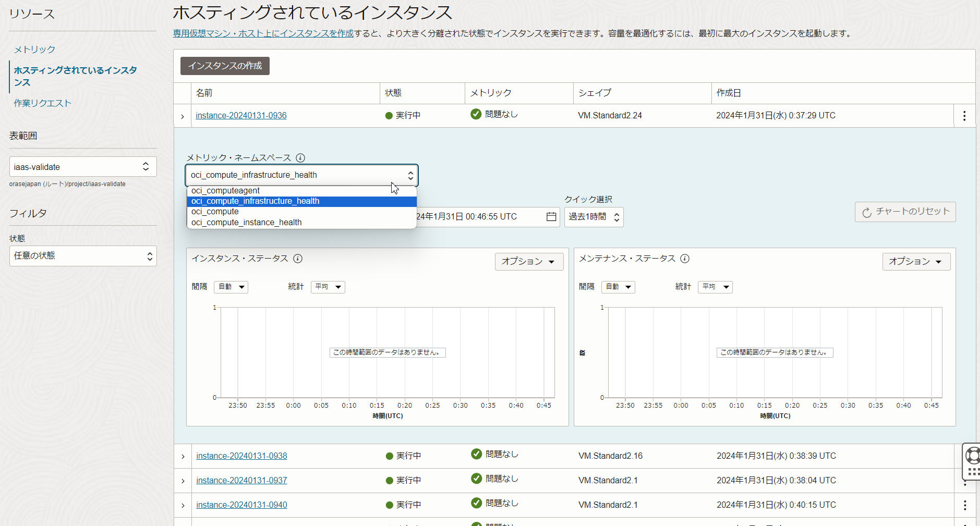Click the metric namespace info icon

[300, 158]
